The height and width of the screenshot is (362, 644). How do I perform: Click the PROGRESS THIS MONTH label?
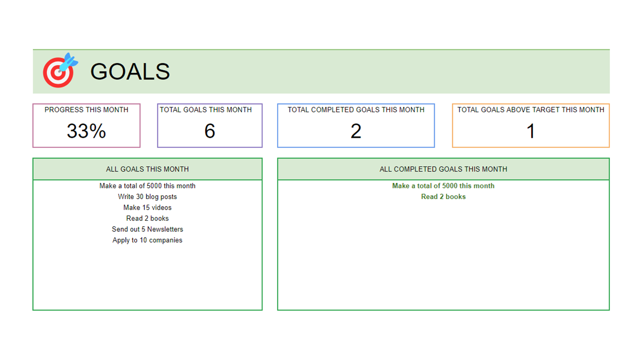pyautogui.click(x=87, y=110)
